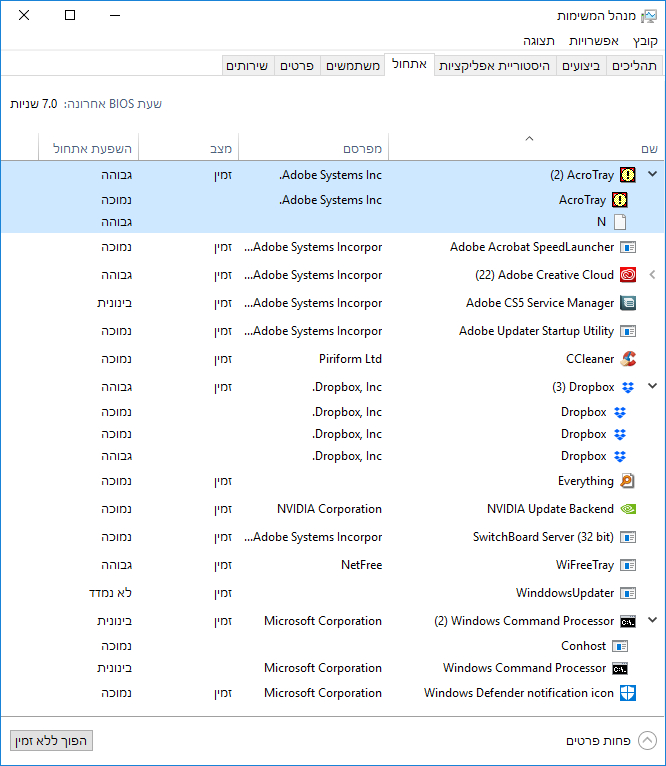The image size is (666, 766).
Task: Click the blank file icon next to N
Action: (x=620, y=222)
